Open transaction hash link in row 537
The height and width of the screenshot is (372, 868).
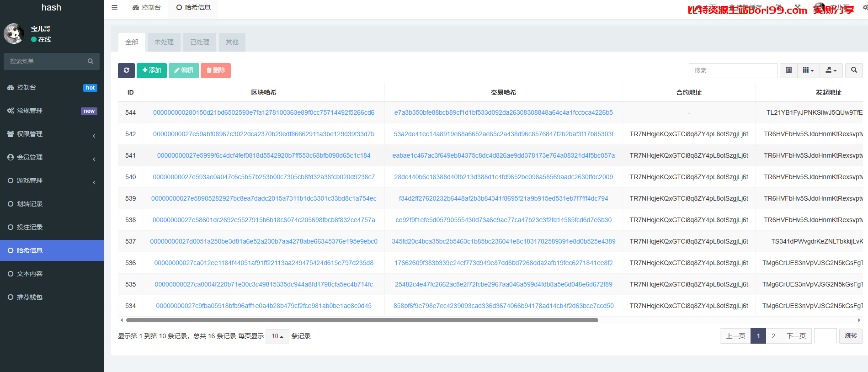504,241
